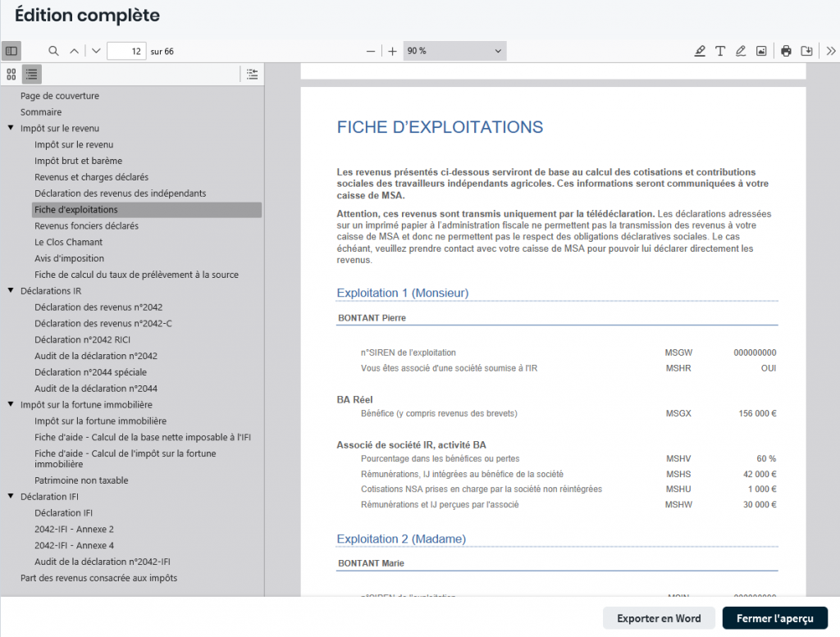Open Avis d'imposition entry

point(69,258)
